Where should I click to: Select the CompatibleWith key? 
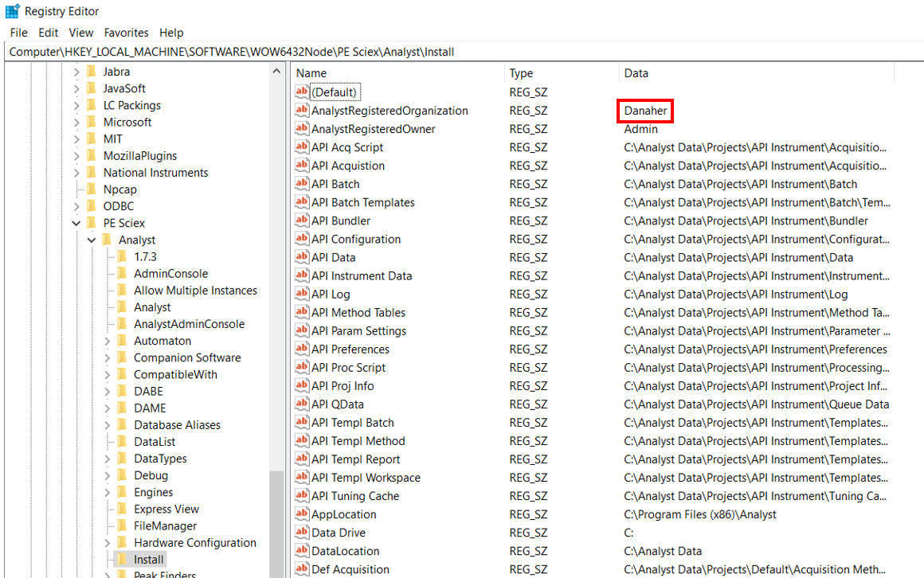pos(175,375)
